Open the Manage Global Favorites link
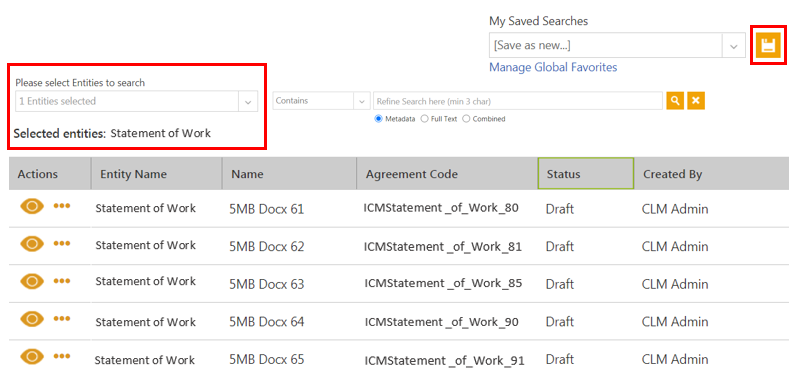Viewport: 791px width, 377px height. (553, 67)
